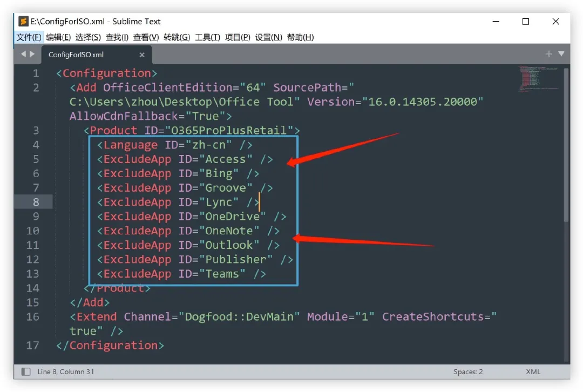This screenshot has height=392, width=583.
Task: Click the ExcludeApp ID="Access" line
Action: (185, 159)
